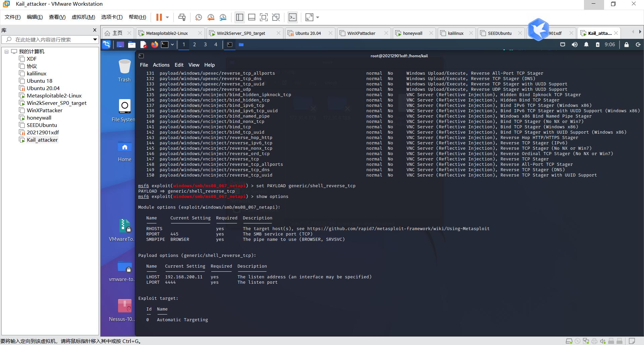Open the Kali notifications bell icon

(586, 45)
